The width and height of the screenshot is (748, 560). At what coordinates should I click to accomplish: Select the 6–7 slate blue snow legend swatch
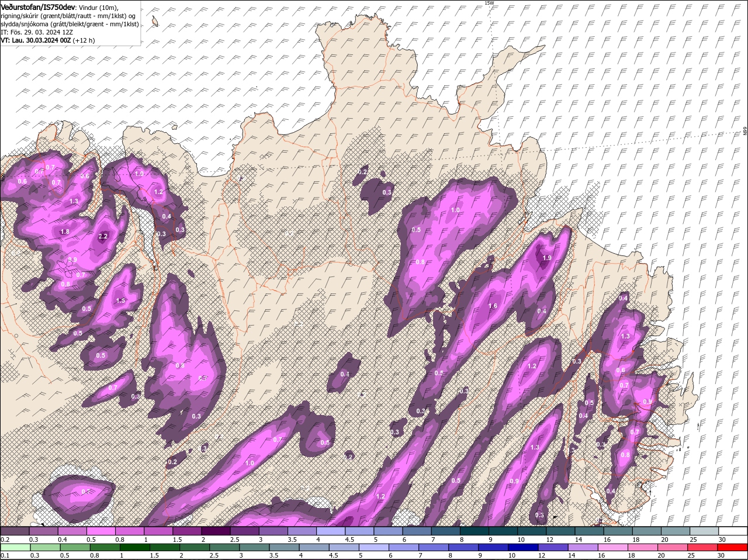click(417, 531)
